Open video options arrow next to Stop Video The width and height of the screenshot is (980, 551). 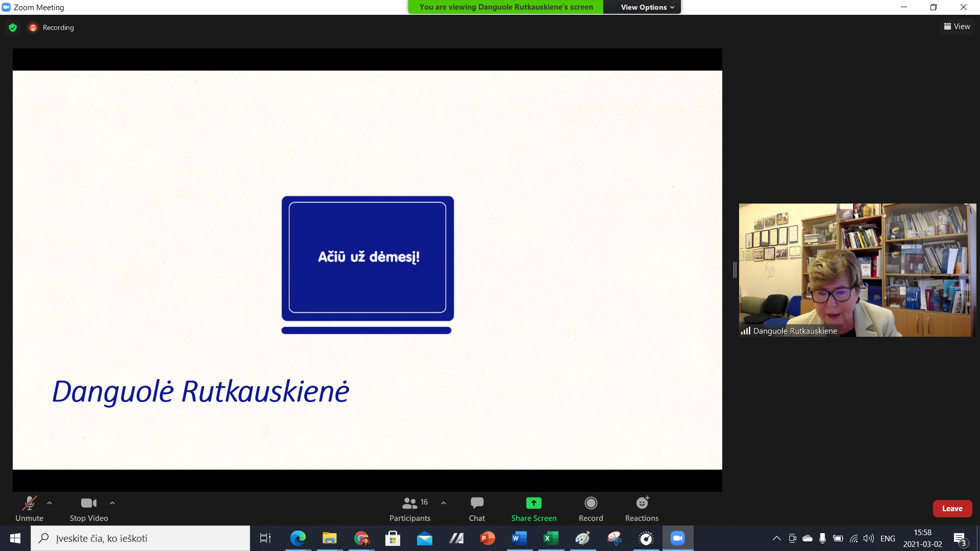pyautogui.click(x=112, y=503)
